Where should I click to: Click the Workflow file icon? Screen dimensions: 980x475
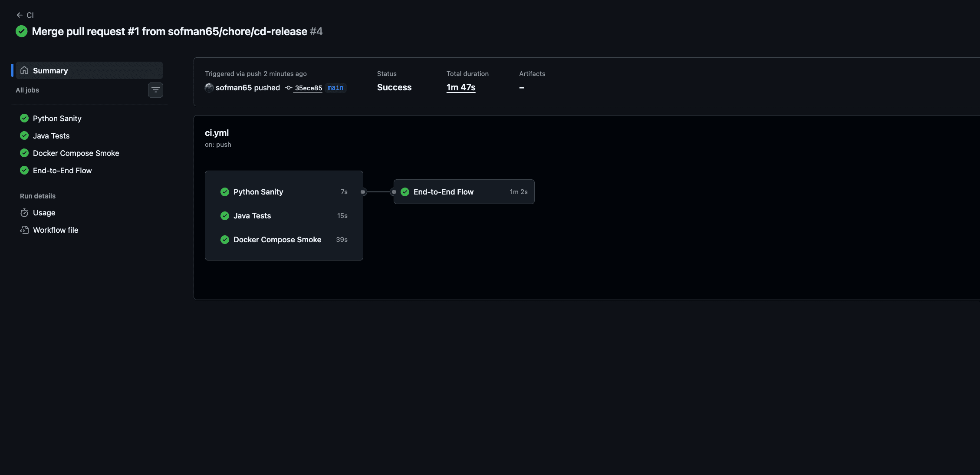pos(24,230)
